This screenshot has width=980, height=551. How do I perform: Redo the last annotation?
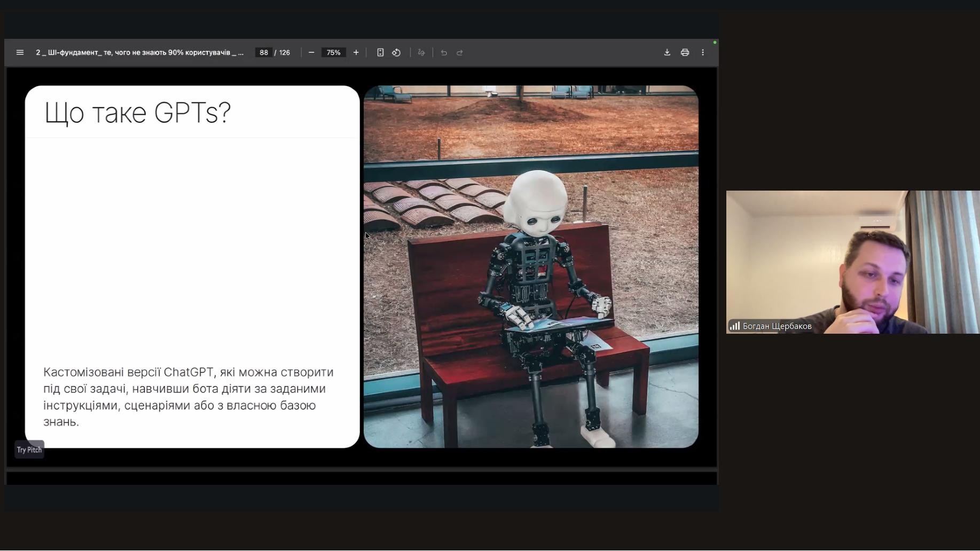pos(460,52)
